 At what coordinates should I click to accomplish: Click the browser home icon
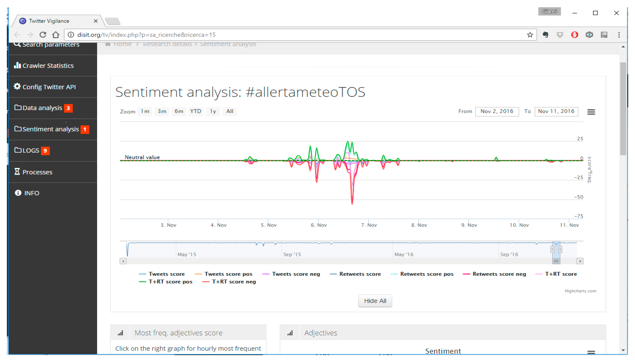pos(56,35)
